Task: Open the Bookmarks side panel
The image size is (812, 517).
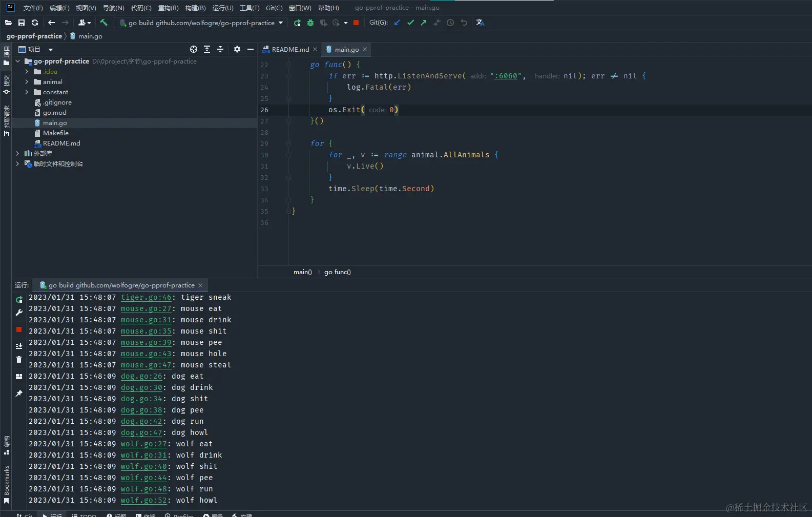Action: click(6, 484)
